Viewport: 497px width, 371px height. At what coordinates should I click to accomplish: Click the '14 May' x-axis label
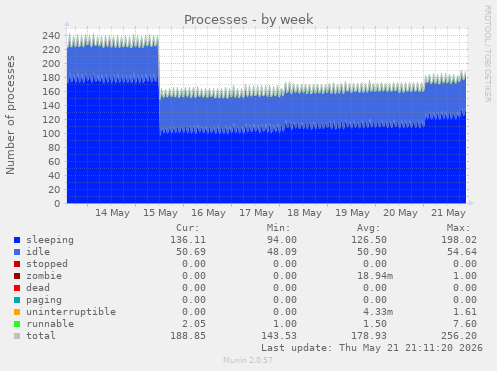(113, 213)
